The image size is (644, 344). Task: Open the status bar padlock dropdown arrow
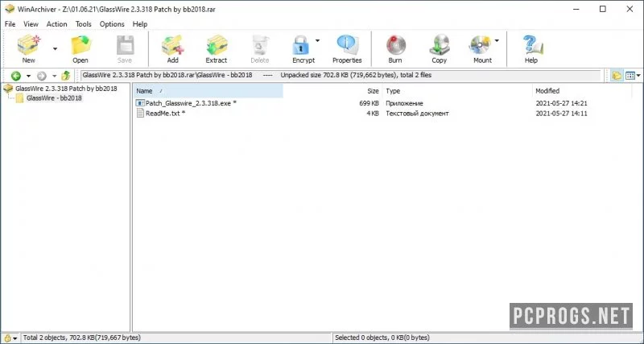click(15, 338)
